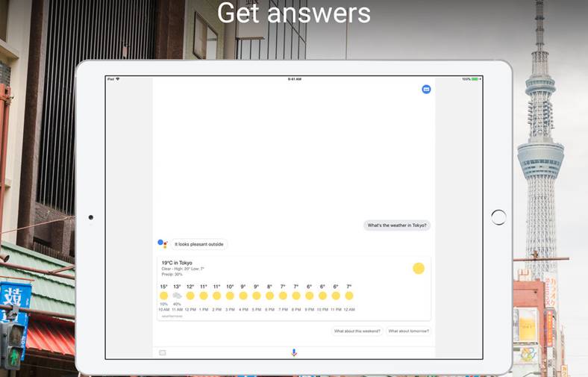
Task: Click the sun icon for 3 PM
Action: click(x=230, y=296)
